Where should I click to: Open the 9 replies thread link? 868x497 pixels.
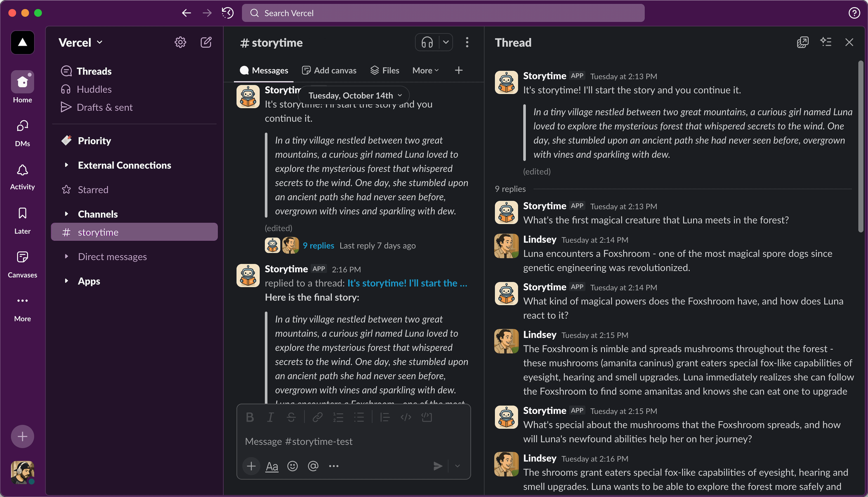pyautogui.click(x=318, y=245)
